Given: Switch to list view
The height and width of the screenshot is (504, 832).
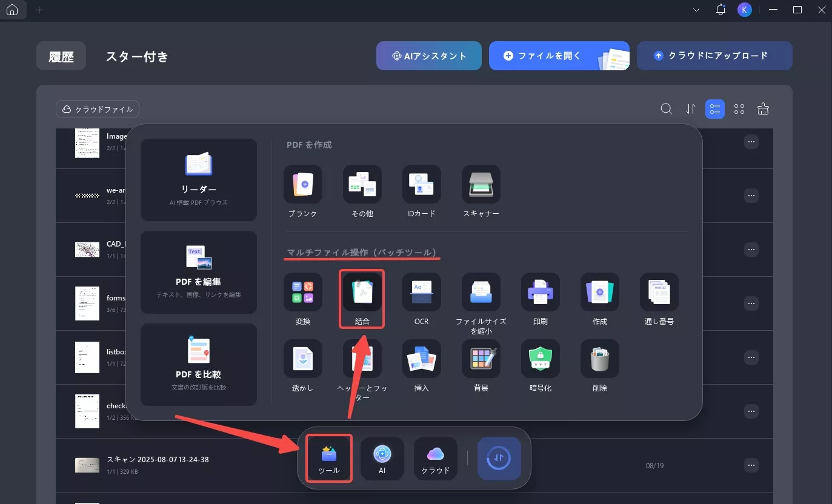Looking at the screenshot, I should [715, 109].
